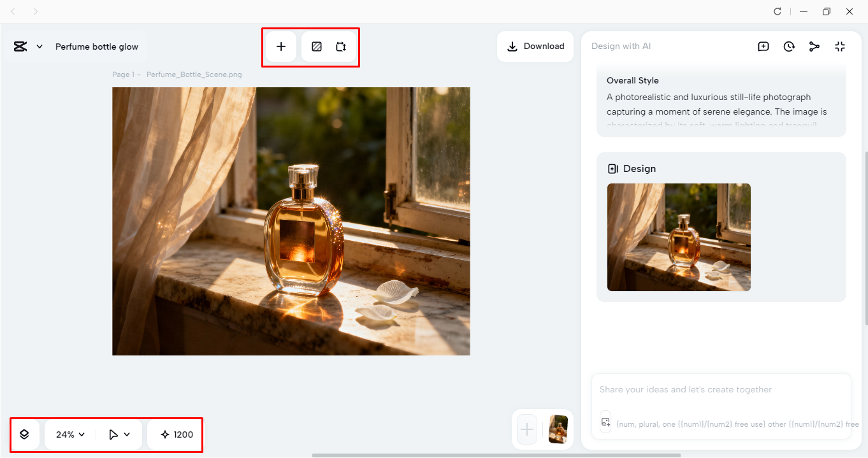This screenshot has height=458, width=868.
Task: Go forward with the right arrow
Action: (x=36, y=11)
